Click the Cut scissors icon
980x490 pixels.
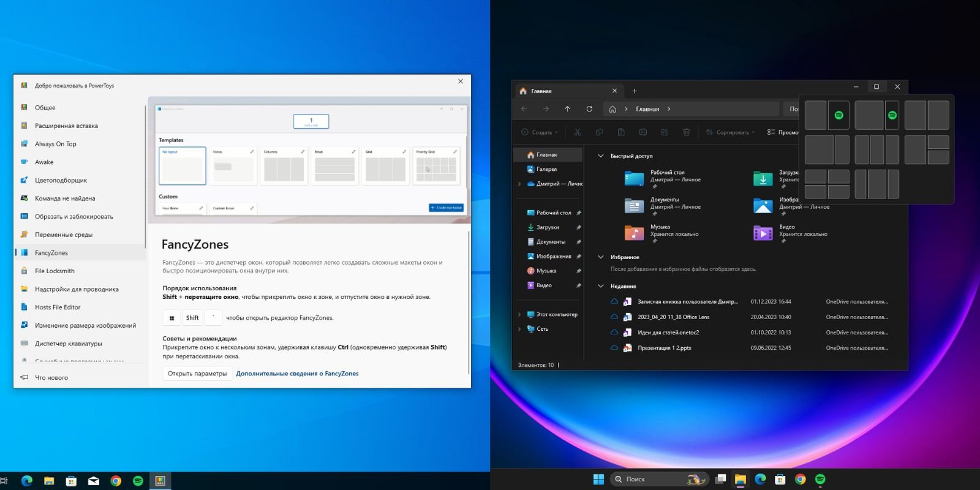[577, 132]
